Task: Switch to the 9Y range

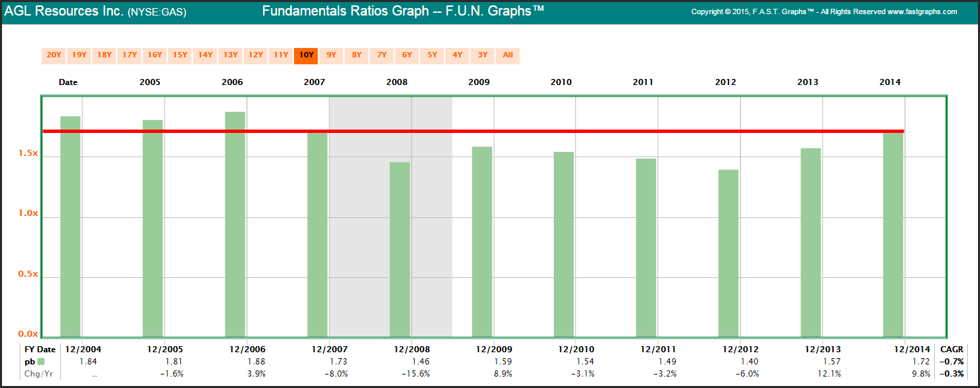Action: click(331, 55)
